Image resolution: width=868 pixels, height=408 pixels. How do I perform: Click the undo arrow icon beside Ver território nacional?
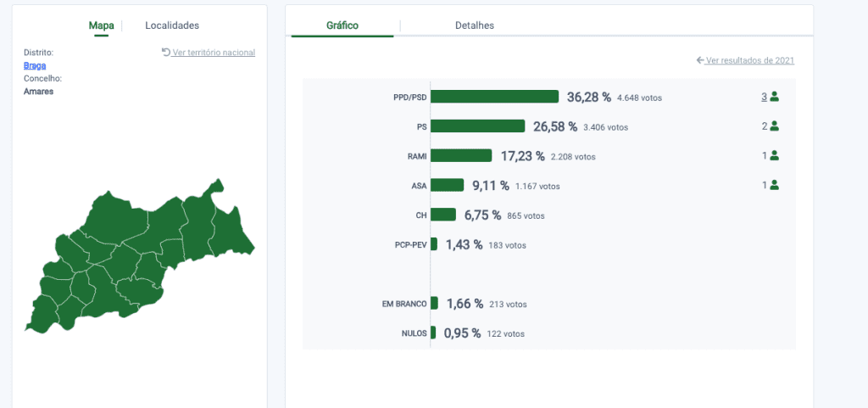click(x=166, y=52)
